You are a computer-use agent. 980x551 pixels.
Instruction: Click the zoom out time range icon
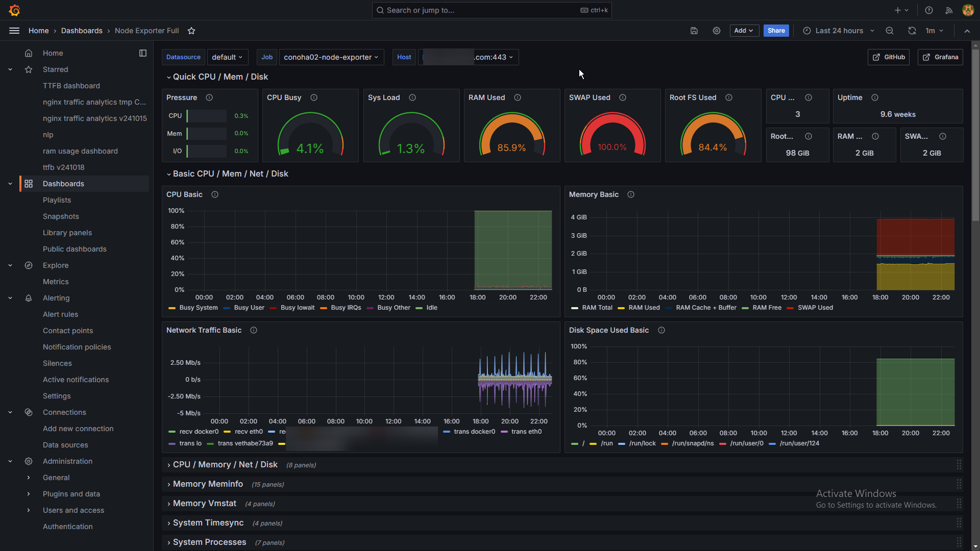(890, 31)
